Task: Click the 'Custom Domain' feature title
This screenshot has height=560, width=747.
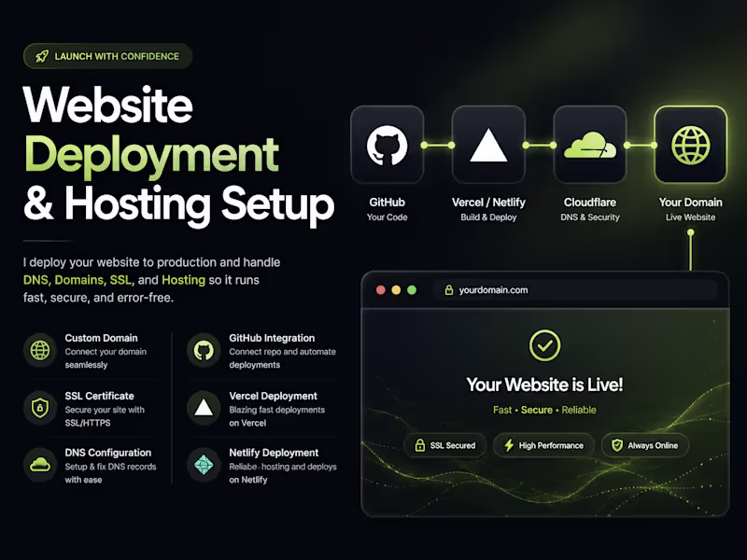Action: point(102,338)
